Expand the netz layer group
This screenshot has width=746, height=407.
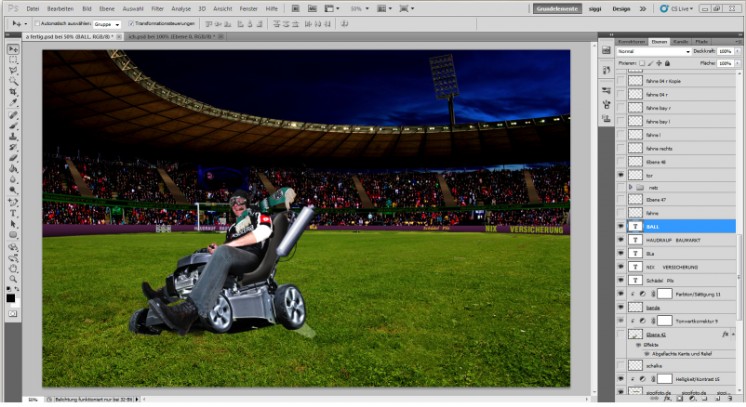(631, 187)
